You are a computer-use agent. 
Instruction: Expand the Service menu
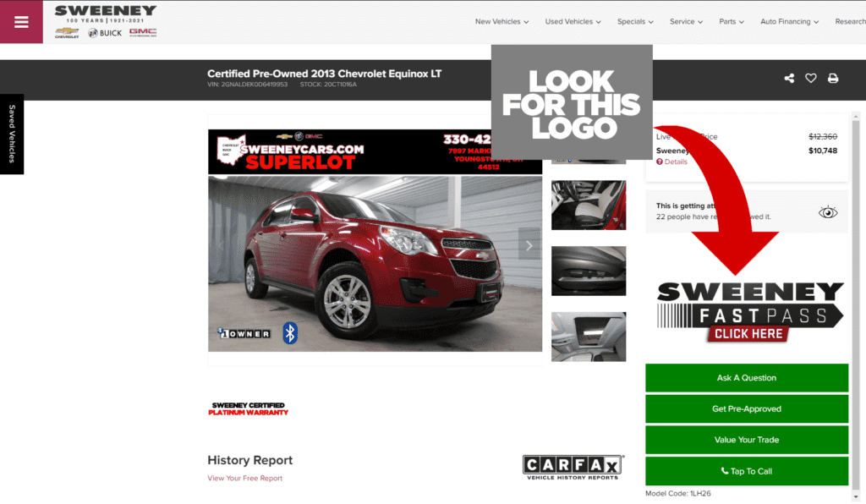coord(686,21)
